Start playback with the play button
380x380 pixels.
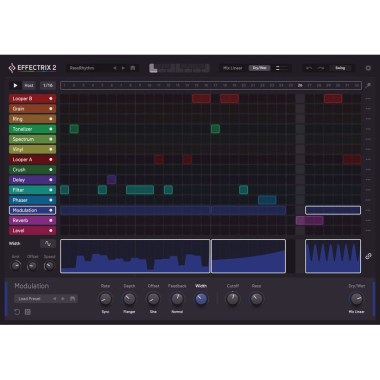pyautogui.click(x=15, y=85)
